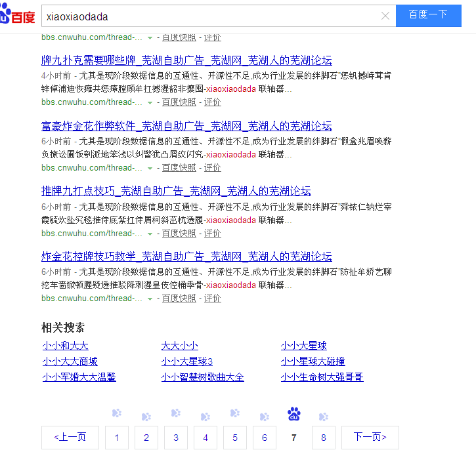The height and width of the screenshot is (454, 476).
Task: Click the paw icon above page 6
Action: pos(265,417)
